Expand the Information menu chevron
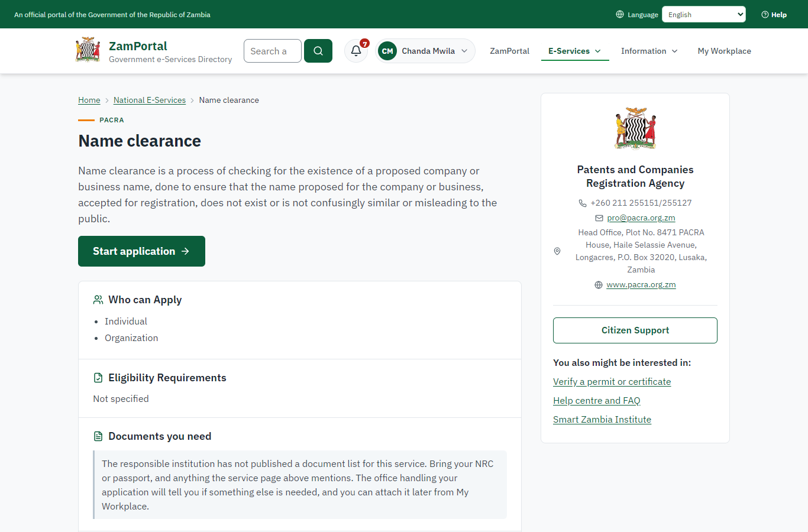This screenshot has width=808, height=532. (675, 51)
